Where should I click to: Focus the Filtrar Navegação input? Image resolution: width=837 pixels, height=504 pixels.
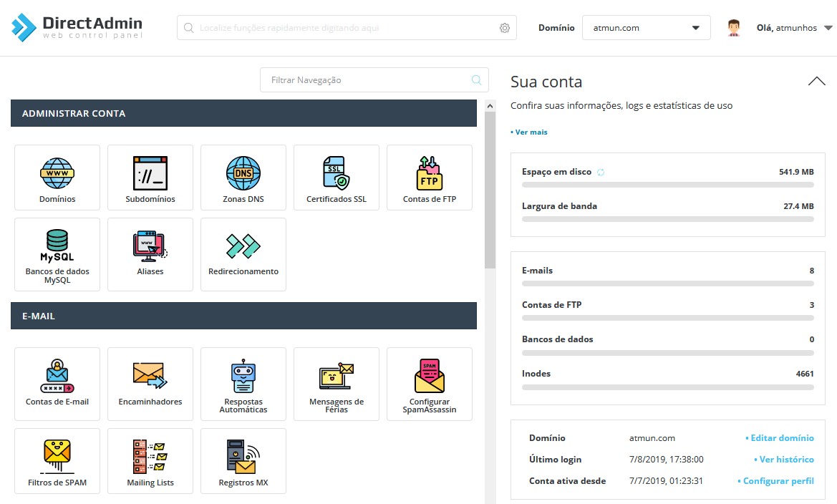click(x=374, y=80)
